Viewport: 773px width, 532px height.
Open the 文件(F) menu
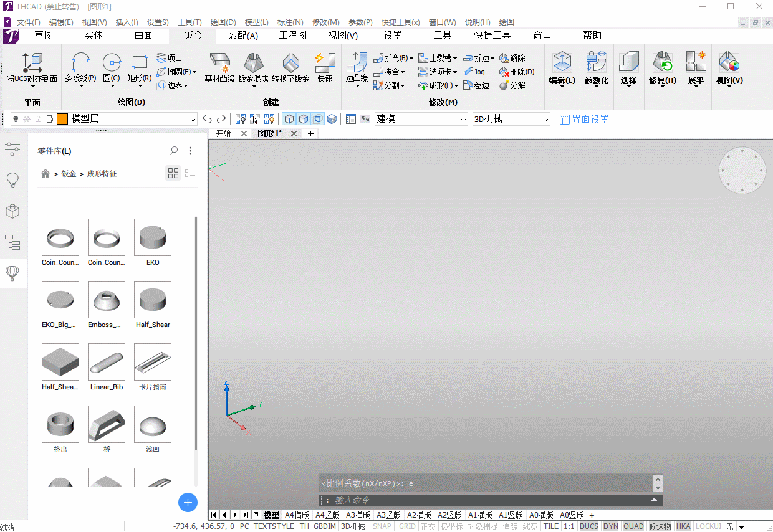(x=28, y=22)
